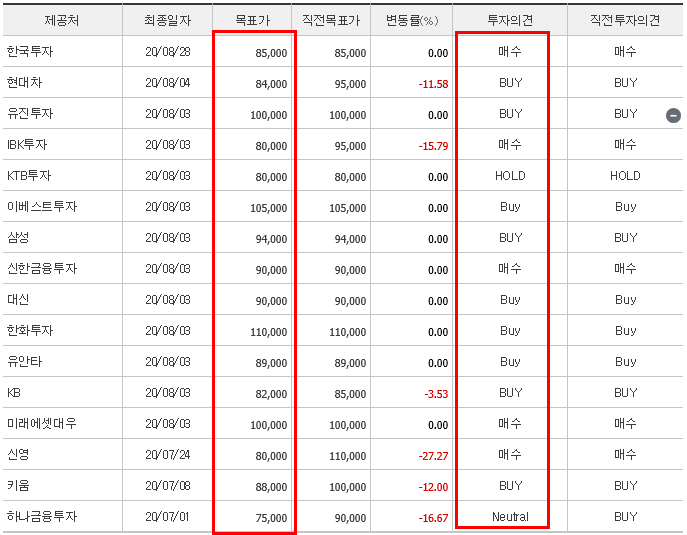687x535 pixels.
Task: Click the -16.67 change rate value
Action: pos(433,518)
